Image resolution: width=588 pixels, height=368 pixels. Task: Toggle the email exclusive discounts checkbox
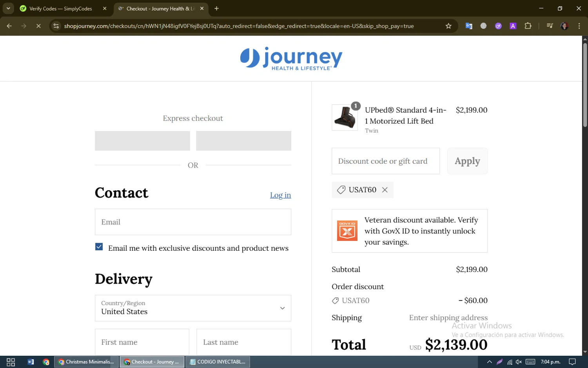pyautogui.click(x=99, y=247)
